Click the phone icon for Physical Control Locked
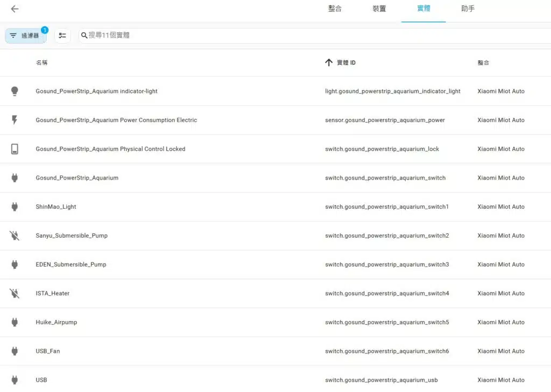Image resolution: width=551 pixels, height=392 pixels. pos(15,149)
